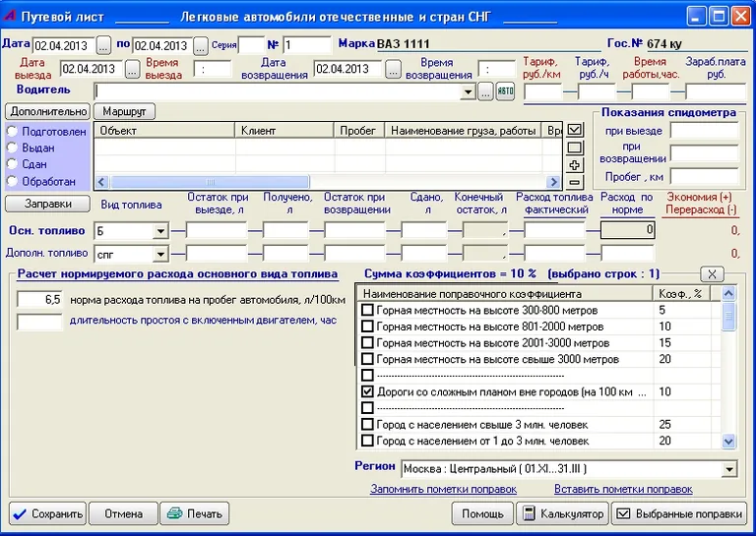Click the Сохранить save button
This screenshot has width=756, height=536.
pyautogui.click(x=47, y=513)
